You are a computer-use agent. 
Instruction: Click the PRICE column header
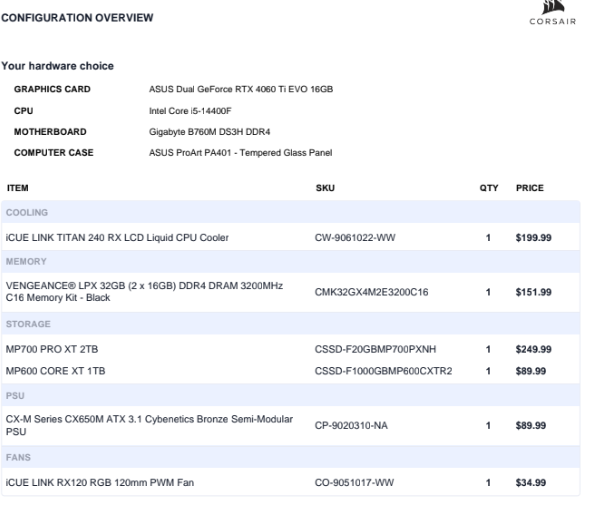coord(529,188)
